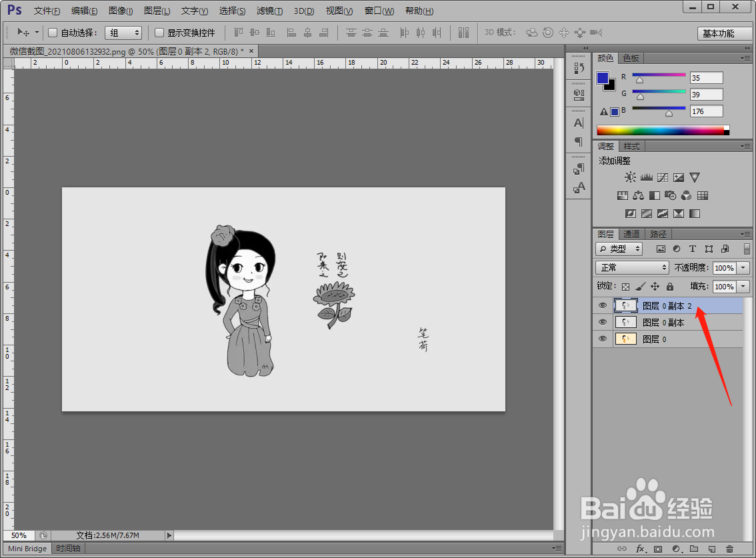Viewport: 756px width, 558px height.
Task: Lock transparent pixels
Action: click(x=625, y=287)
